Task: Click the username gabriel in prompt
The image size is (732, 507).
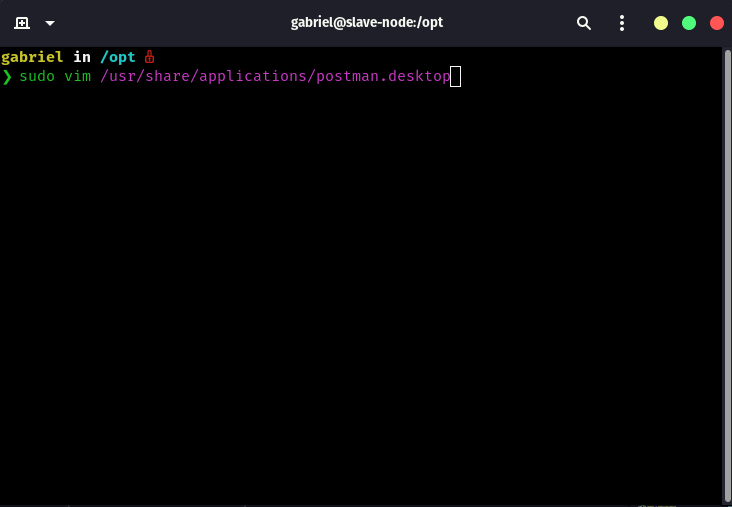Action: point(33,57)
